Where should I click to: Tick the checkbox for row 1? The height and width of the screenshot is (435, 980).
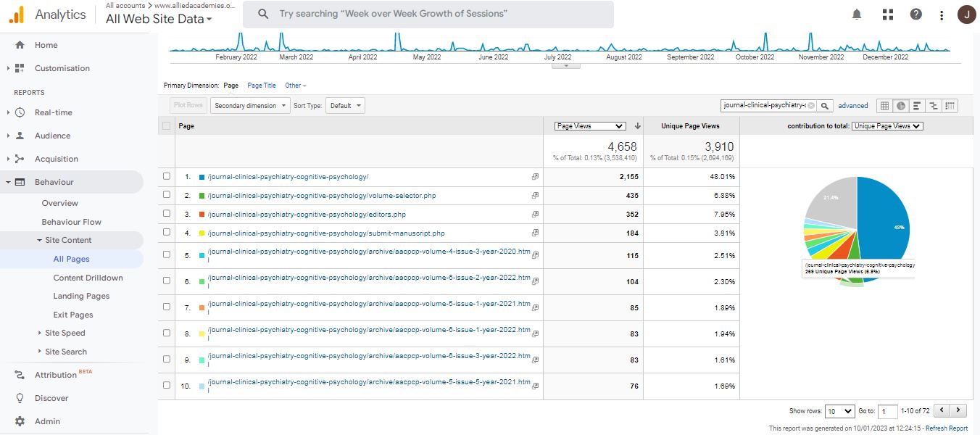click(167, 176)
